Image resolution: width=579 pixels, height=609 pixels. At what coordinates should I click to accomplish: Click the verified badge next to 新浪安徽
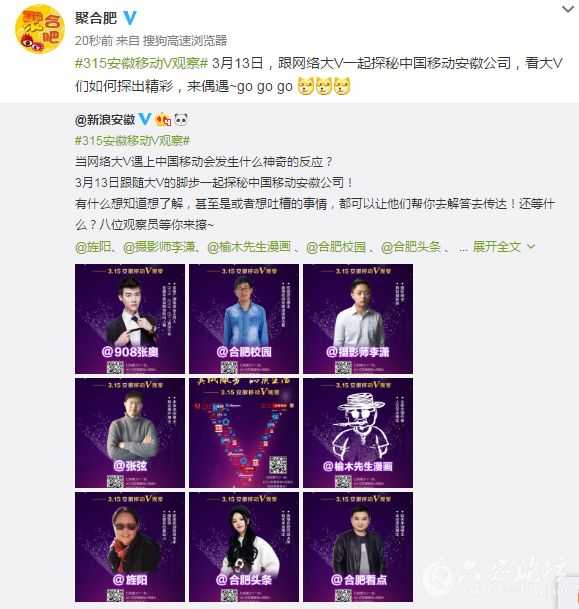coord(145,119)
